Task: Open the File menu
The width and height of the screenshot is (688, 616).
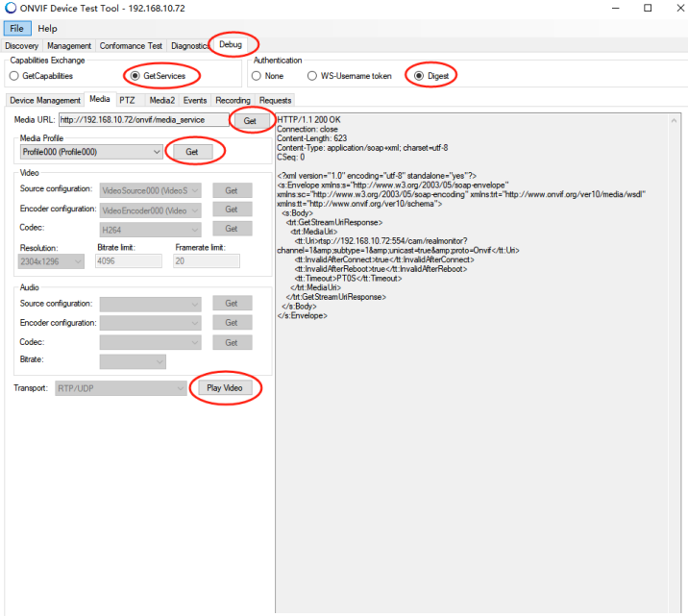Action: click(x=17, y=29)
